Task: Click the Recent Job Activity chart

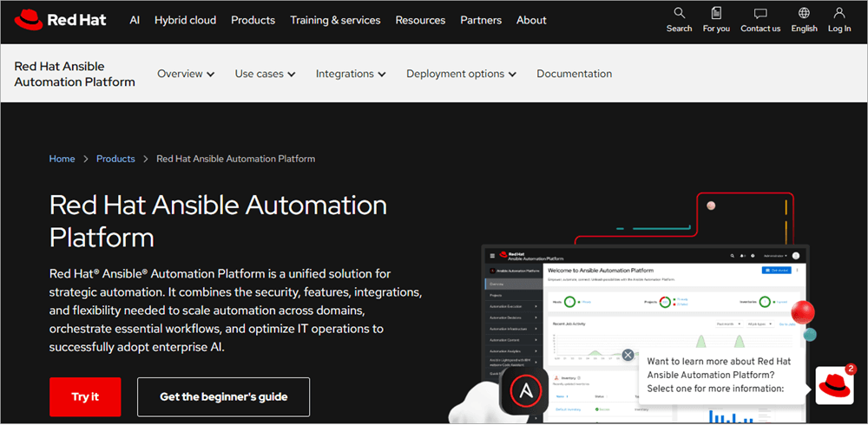Action: (674, 346)
